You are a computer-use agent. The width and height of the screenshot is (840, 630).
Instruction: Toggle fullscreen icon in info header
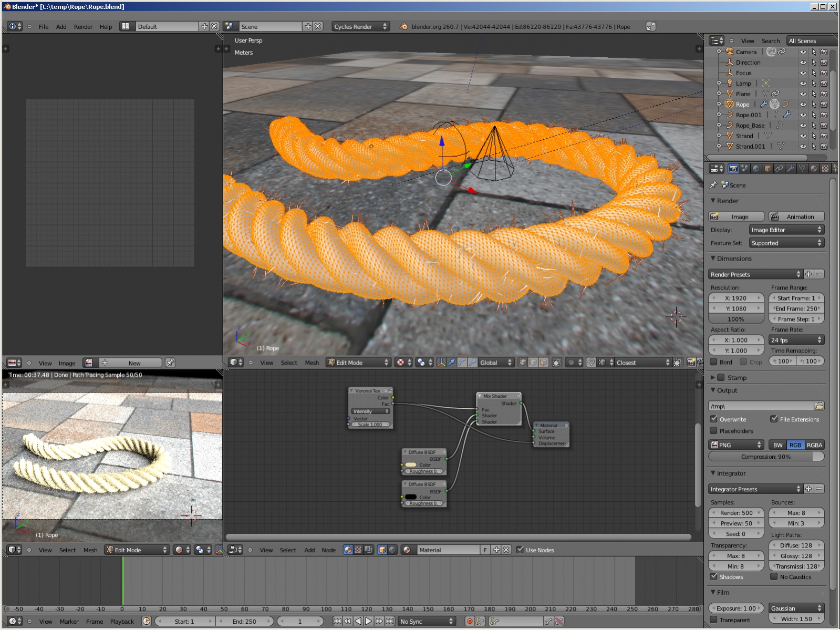651,26
